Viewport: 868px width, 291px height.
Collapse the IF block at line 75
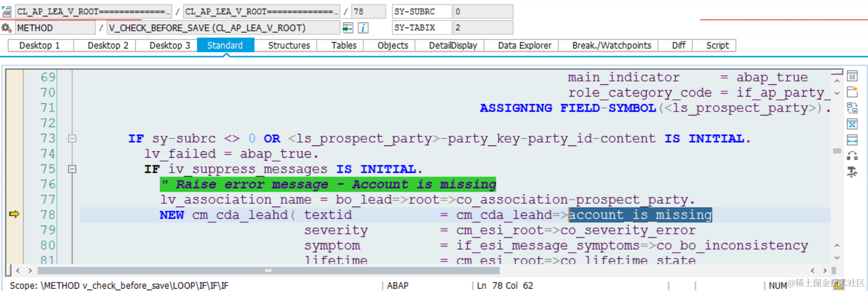72,169
